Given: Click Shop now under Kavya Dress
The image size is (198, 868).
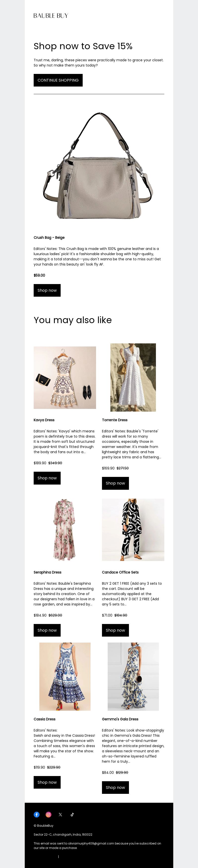Looking at the screenshot, I should [47, 478].
